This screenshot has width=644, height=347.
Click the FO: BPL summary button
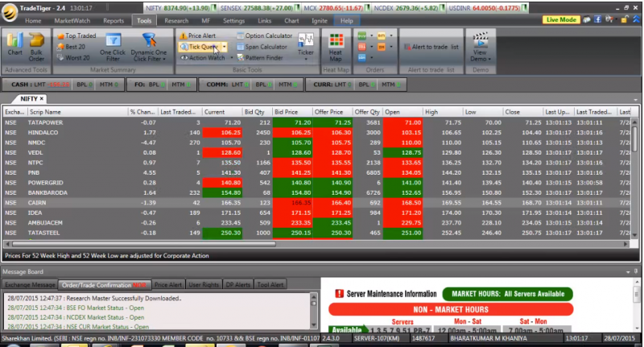pyautogui.click(x=160, y=85)
